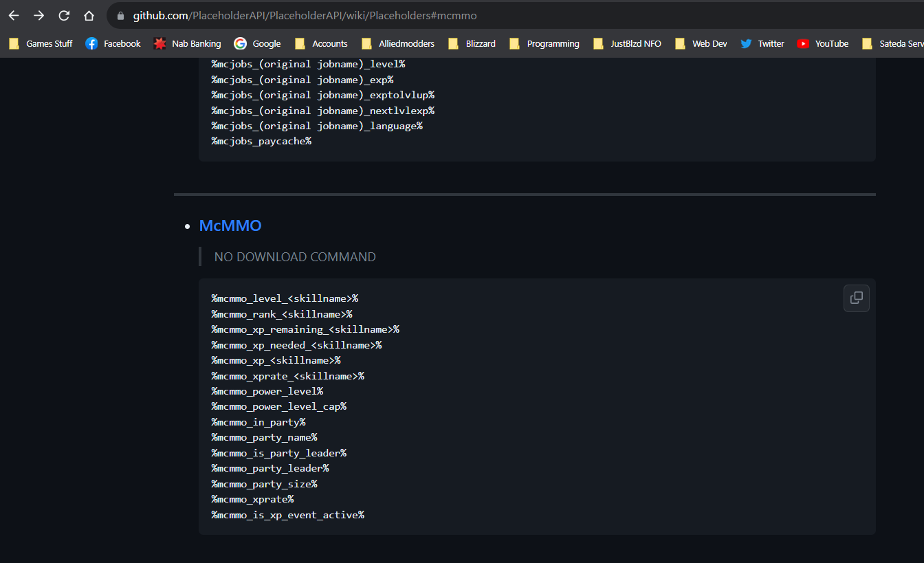Open the Alliedmodders bookmark folder
The width and height of the screenshot is (924, 563).
(398, 43)
